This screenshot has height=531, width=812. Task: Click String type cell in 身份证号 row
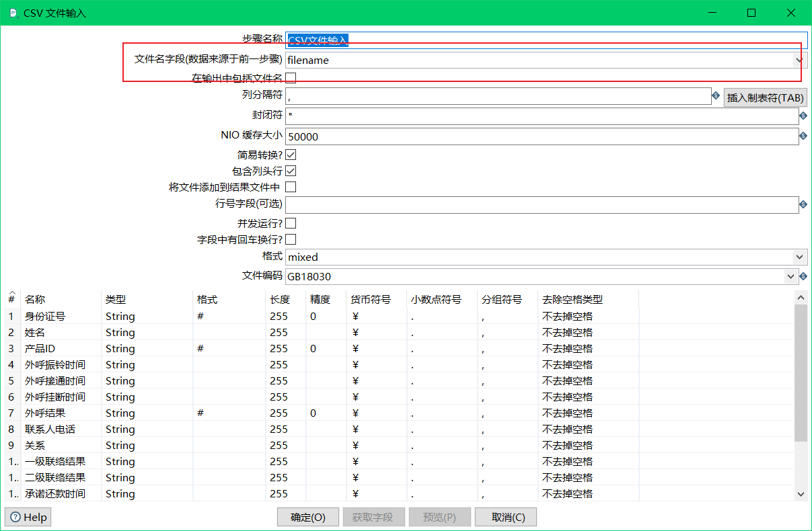[x=147, y=316]
